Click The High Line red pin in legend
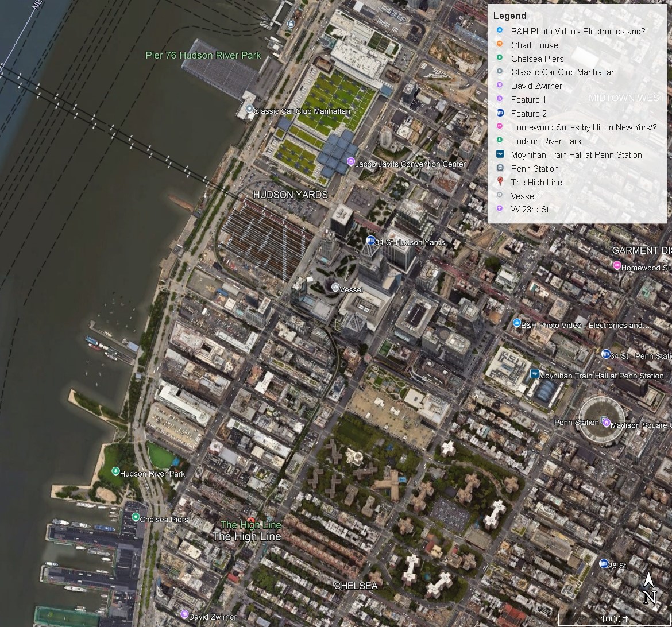This screenshot has height=627, width=672. coord(500,181)
